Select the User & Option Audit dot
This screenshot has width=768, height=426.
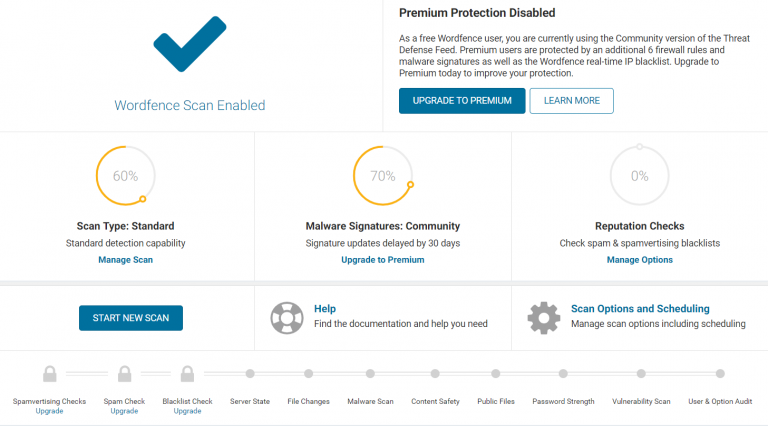(x=720, y=374)
